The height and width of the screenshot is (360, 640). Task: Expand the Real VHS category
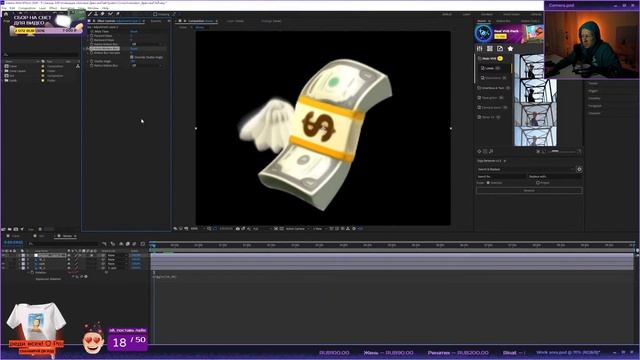pyautogui.click(x=490, y=58)
